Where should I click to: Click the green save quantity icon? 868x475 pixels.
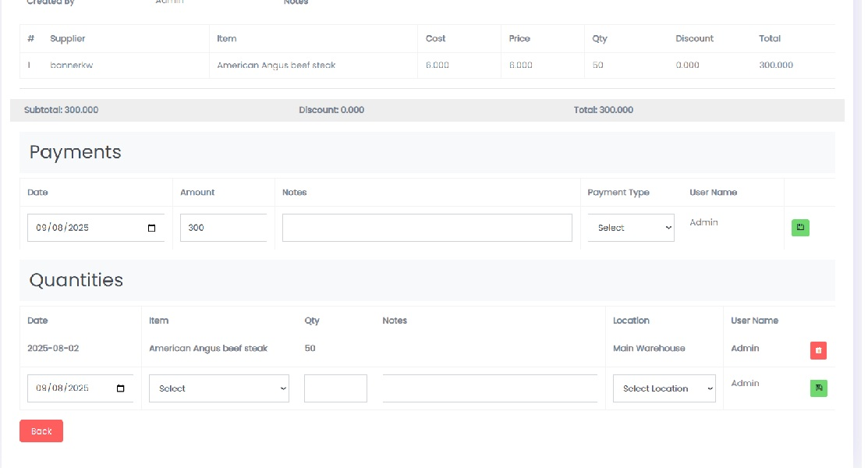click(818, 388)
